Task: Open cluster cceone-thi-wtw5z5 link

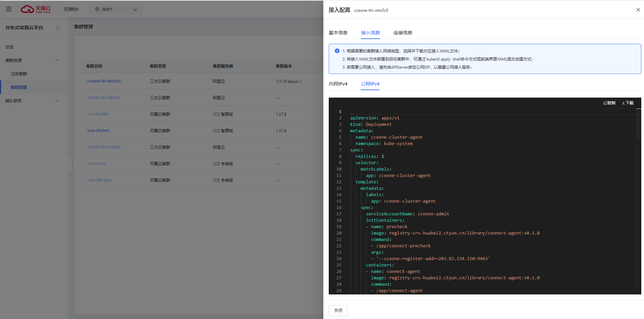Action: (104, 81)
